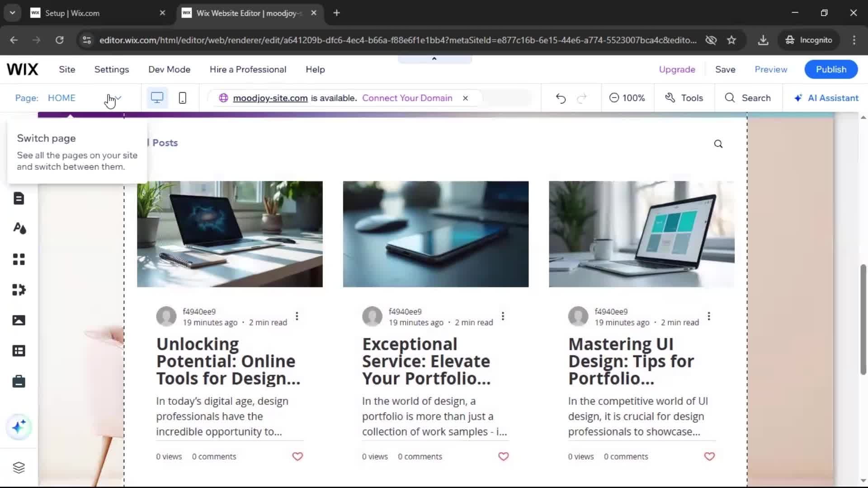This screenshot has width=868, height=488.
Task: Open the 100% zoom control
Action: 627,98
